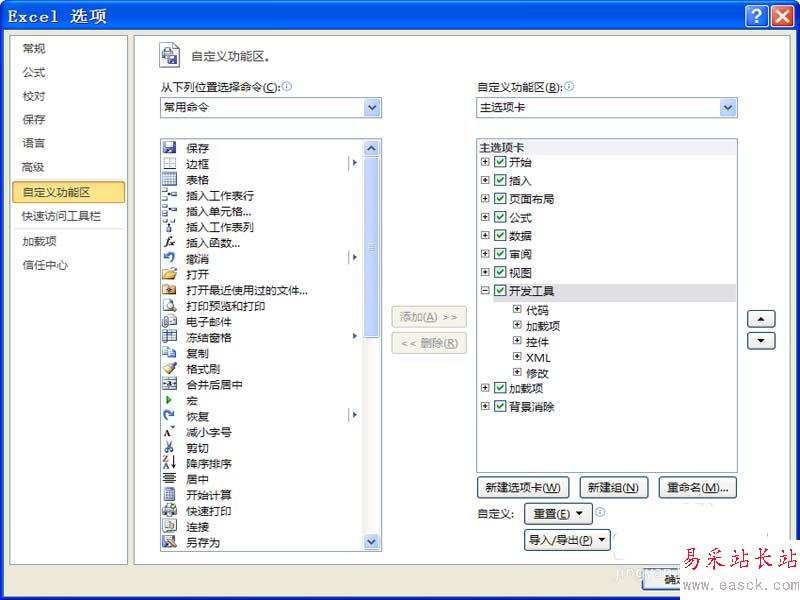Click the 边框 borders icon

point(169,164)
